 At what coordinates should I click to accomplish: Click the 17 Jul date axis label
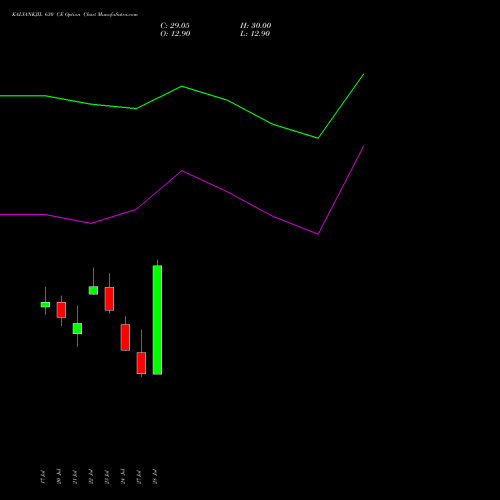[43, 477]
